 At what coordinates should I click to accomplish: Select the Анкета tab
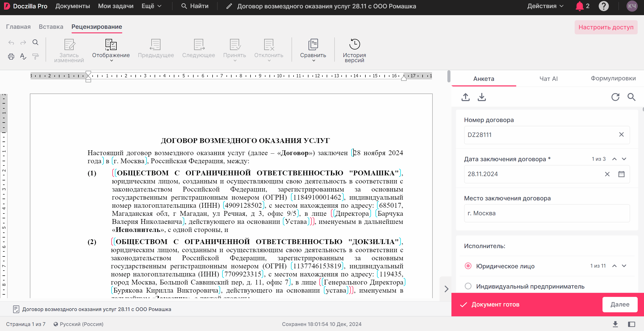(484, 79)
